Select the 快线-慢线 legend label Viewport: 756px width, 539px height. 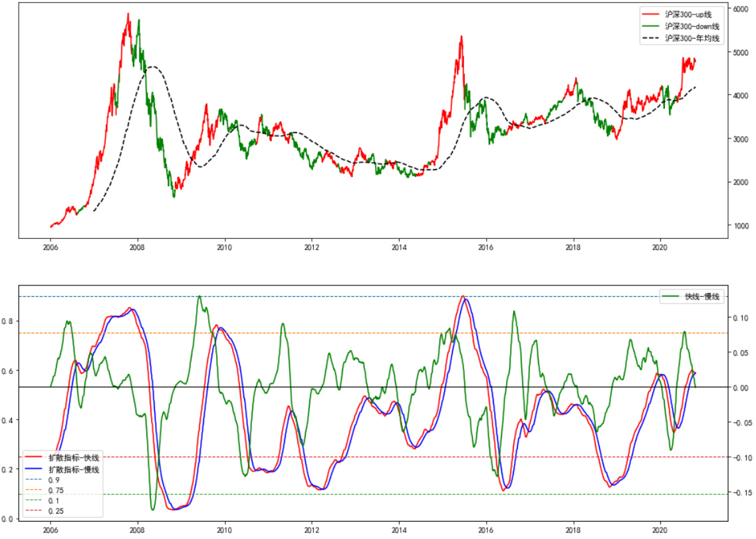702,297
